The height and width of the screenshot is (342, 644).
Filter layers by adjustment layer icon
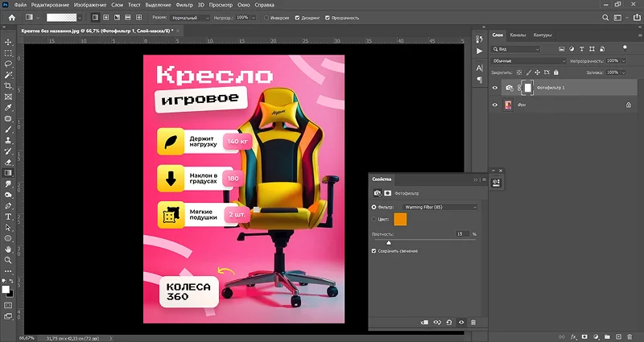(572, 49)
